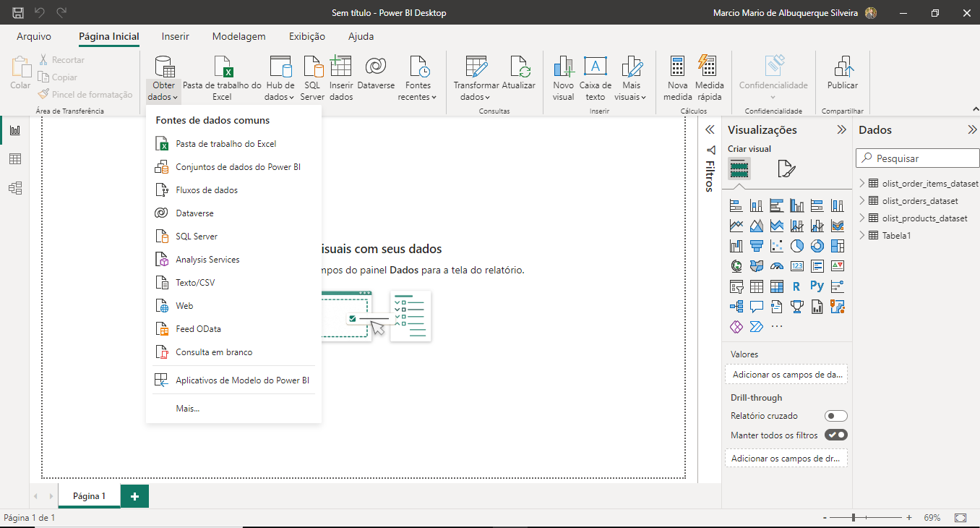Choose Consulta em branco menu item
The height and width of the screenshot is (528, 980).
pyautogui.click(x=233, y=352)
